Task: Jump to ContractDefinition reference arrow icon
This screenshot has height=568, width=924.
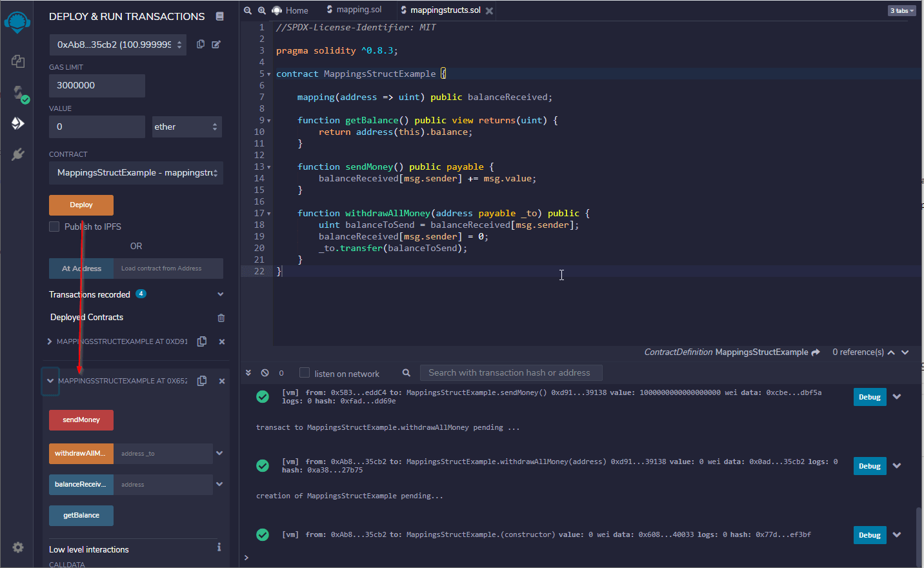Action: click(816, 352)
